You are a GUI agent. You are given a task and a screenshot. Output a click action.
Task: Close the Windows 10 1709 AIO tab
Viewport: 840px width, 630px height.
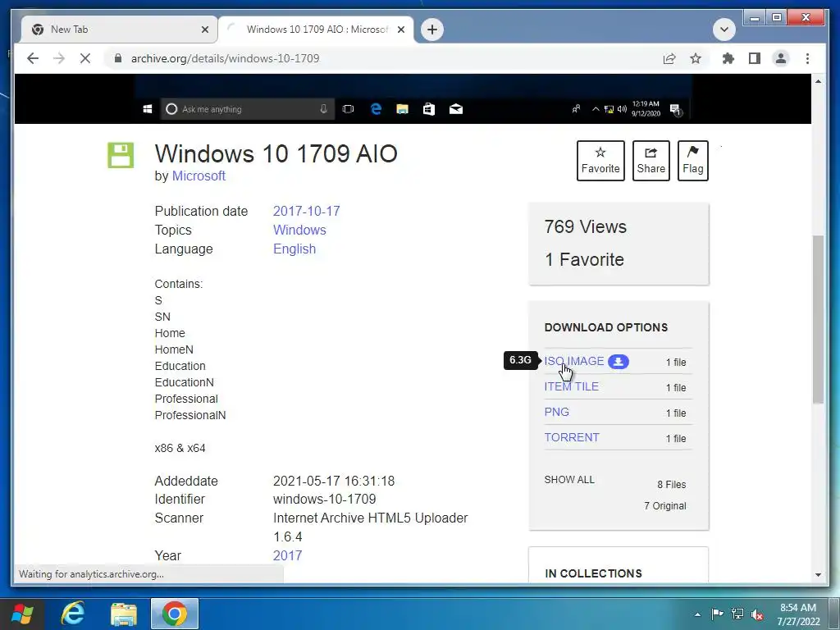pyautogui.click(x=400, y=30)
